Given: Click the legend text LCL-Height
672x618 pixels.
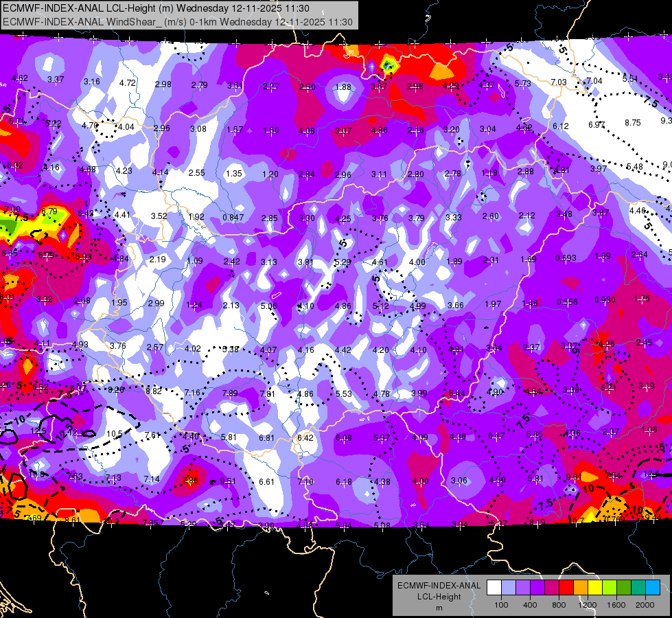Looking at the screenshot, I should pos(439,597).
